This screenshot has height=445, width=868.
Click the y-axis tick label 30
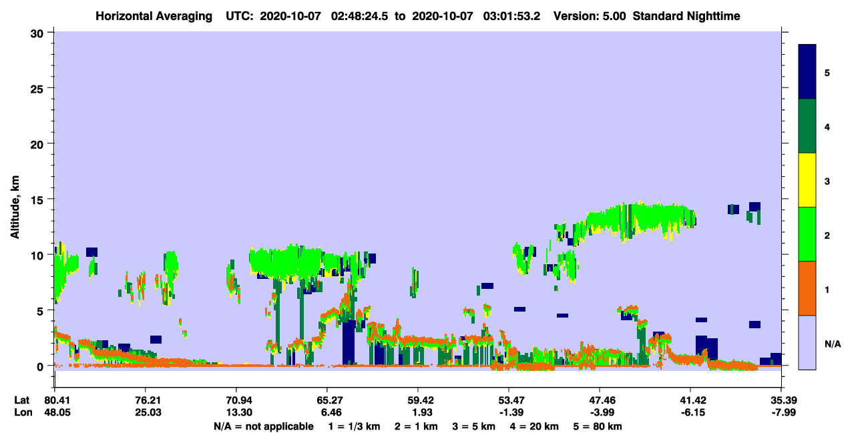tap(39, 33)
